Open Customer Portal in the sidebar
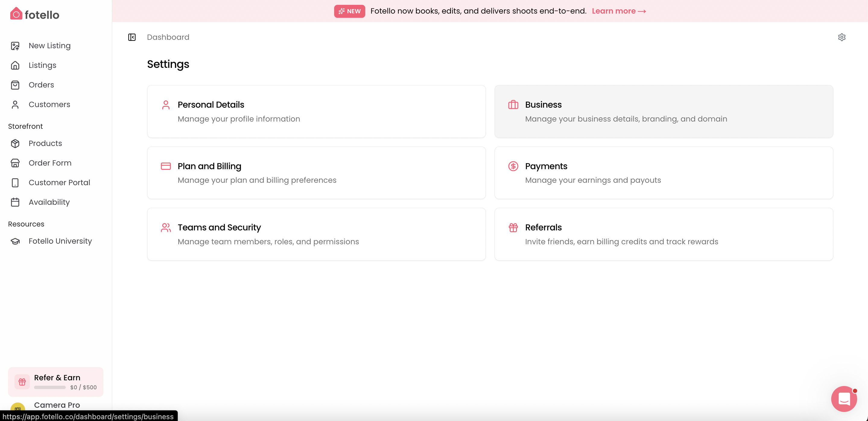This screenshot has height=421, width=868. pos(59,182)
